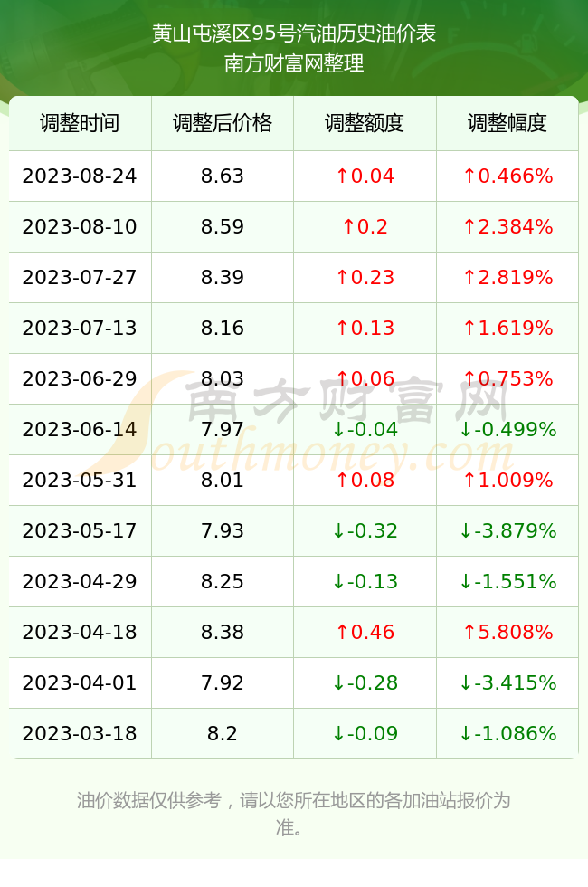
Task: Click the ↓-0.09 adjustment value
Action: [x=365, y=734]
